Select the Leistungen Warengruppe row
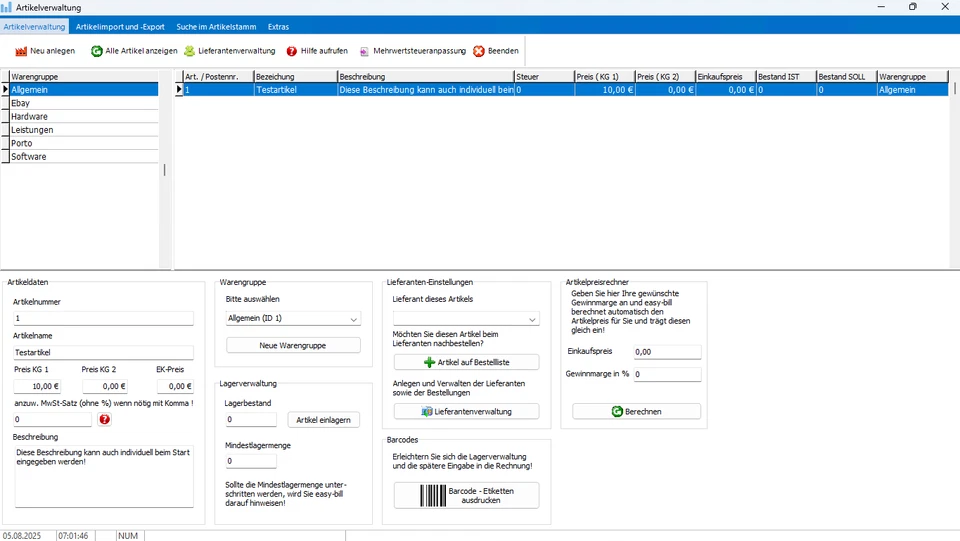Screen dimensions: 960x541 (84, 130)
